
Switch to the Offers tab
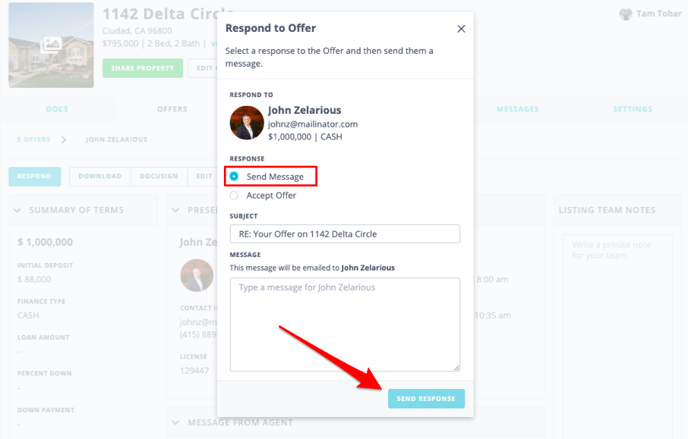click(x=172, y=109)
